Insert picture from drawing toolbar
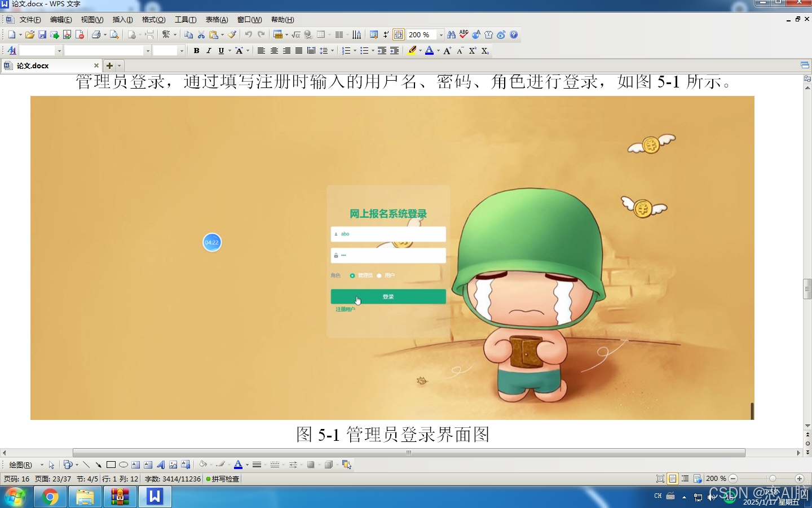Screen dimensions: 812x508 [x=173, y=465]
